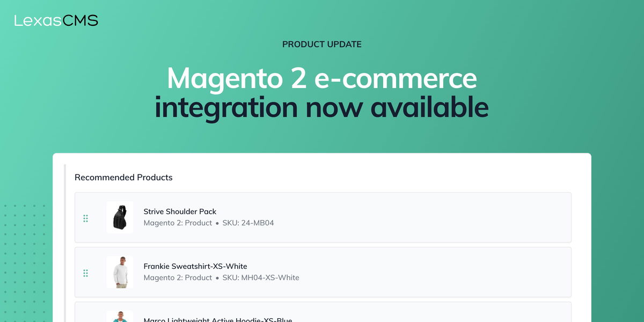This screenshot has height=322, width=644.
Task: Click the hoodie product thumbnail at the bottom
Action: (120, 316)
